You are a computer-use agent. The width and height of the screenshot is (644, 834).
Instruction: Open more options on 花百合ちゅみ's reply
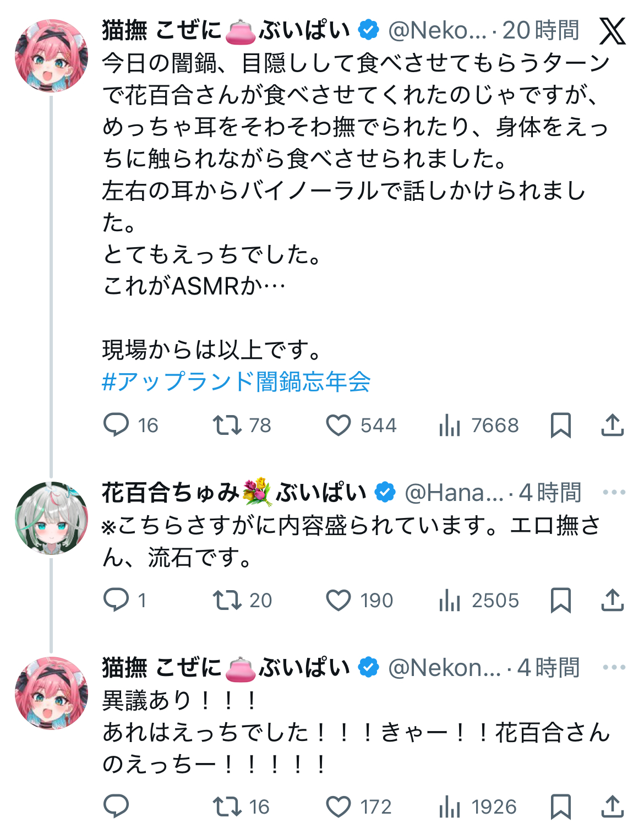coord(614,492)
